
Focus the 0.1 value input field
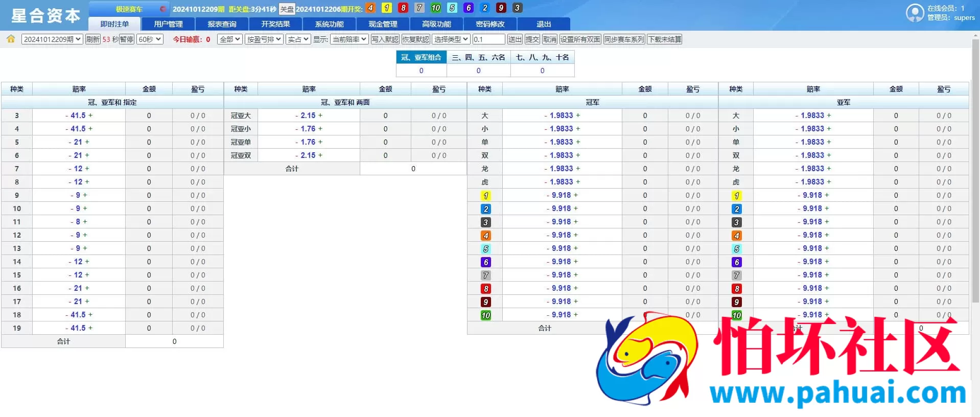[488, 39]
